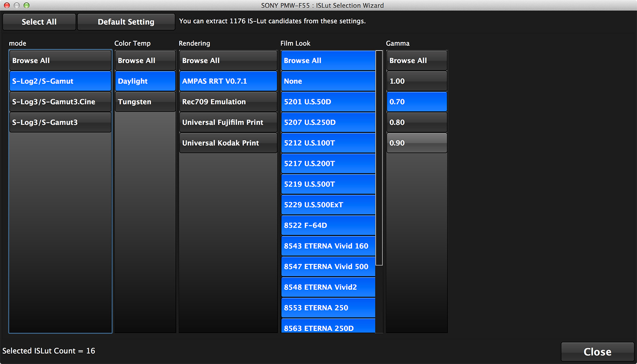
Task: Select Tungsten color temperature
Action: coord(145,102)
